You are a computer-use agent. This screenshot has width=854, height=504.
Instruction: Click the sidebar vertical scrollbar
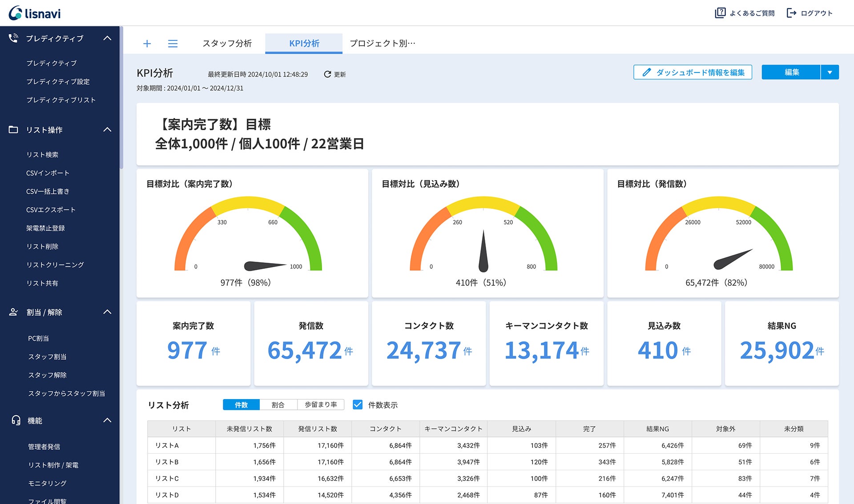click(x=121, y=98)
